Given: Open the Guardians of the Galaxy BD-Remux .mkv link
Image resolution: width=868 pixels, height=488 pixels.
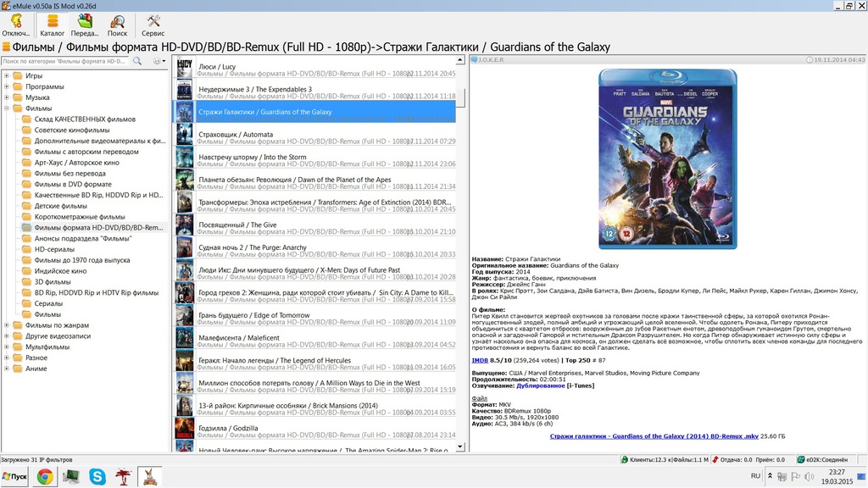Looking at the screenshot, I should point(654,436).
